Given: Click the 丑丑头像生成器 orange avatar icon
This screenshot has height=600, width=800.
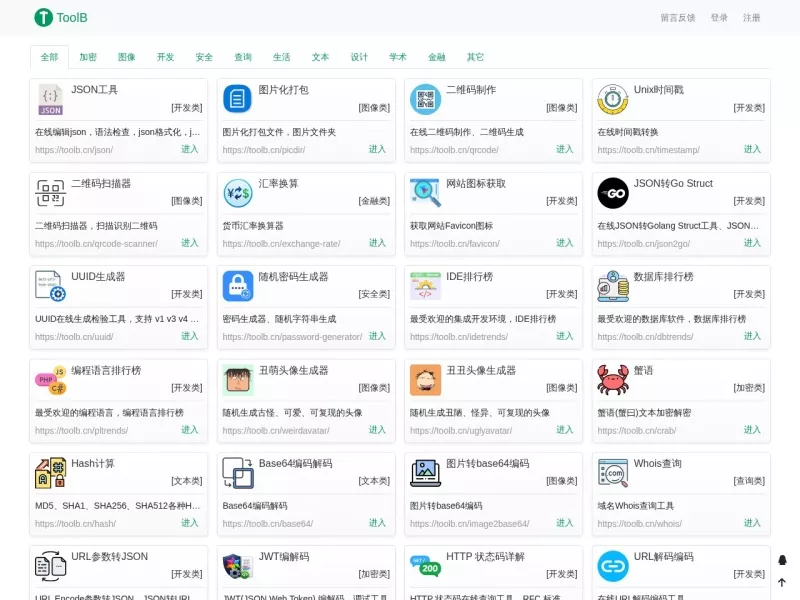Looking at the screenshot, I should (425, 380).
